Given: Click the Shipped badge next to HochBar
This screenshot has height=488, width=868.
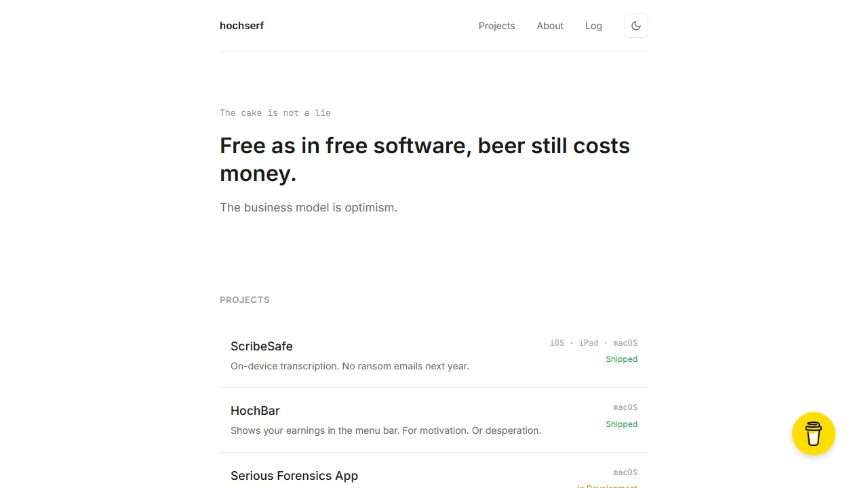Looking at the screenshot, I should (621, 424).
